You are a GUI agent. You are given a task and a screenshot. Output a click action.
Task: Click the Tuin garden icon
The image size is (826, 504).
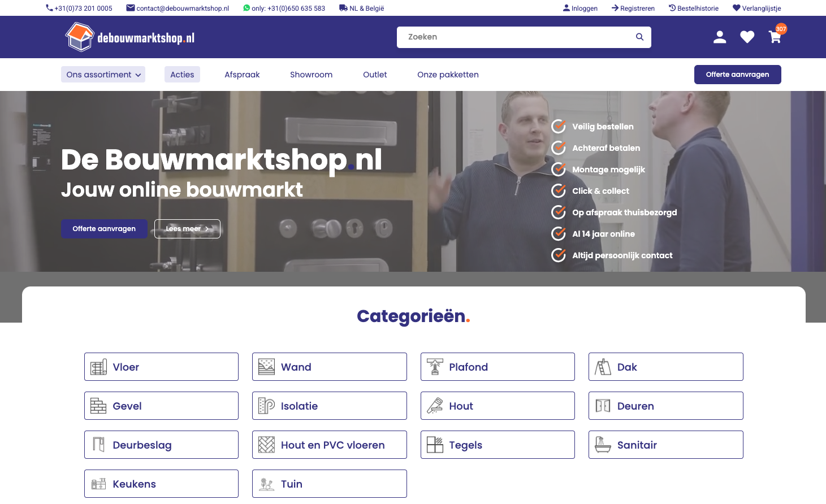[266, 484]
